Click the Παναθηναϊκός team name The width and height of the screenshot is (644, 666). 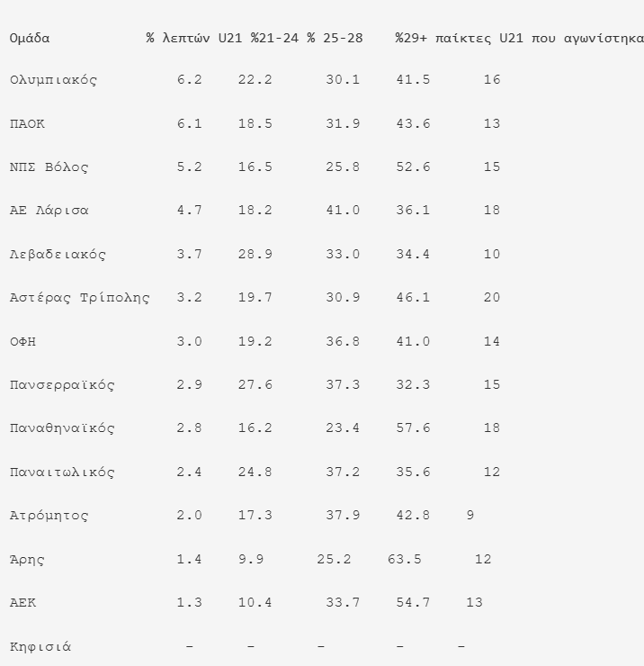pos(62,428)
